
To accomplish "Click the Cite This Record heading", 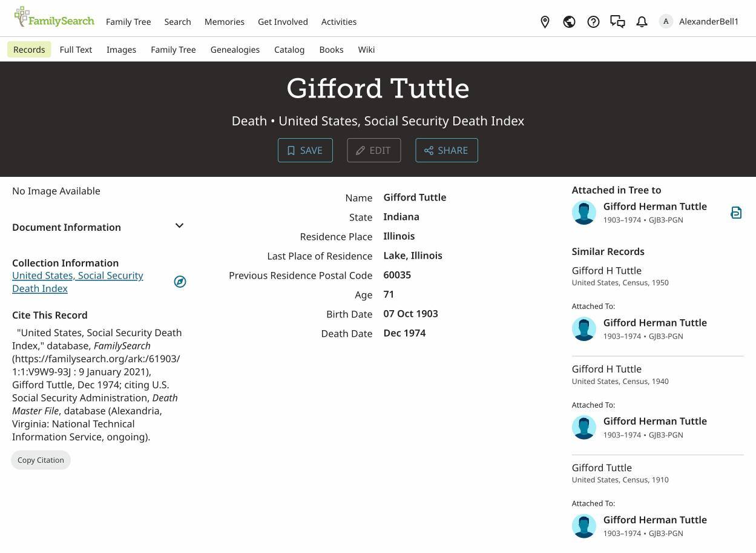I will [x=50, y=315].
